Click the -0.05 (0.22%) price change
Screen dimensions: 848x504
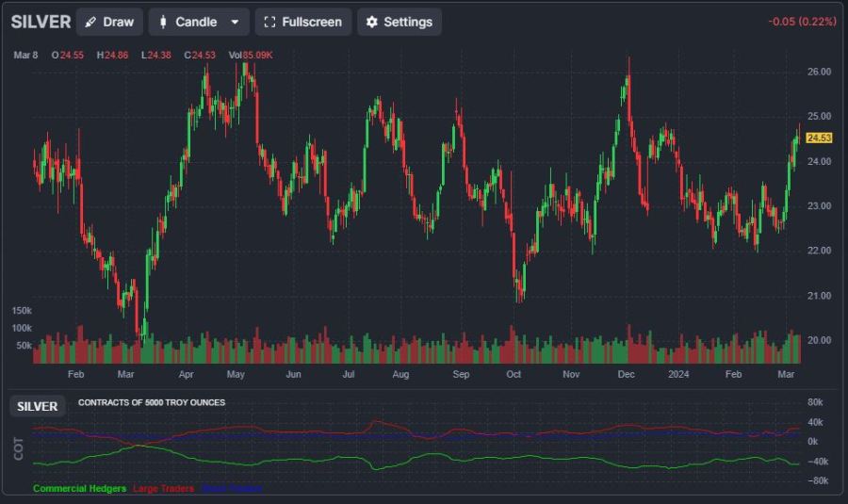801,22
